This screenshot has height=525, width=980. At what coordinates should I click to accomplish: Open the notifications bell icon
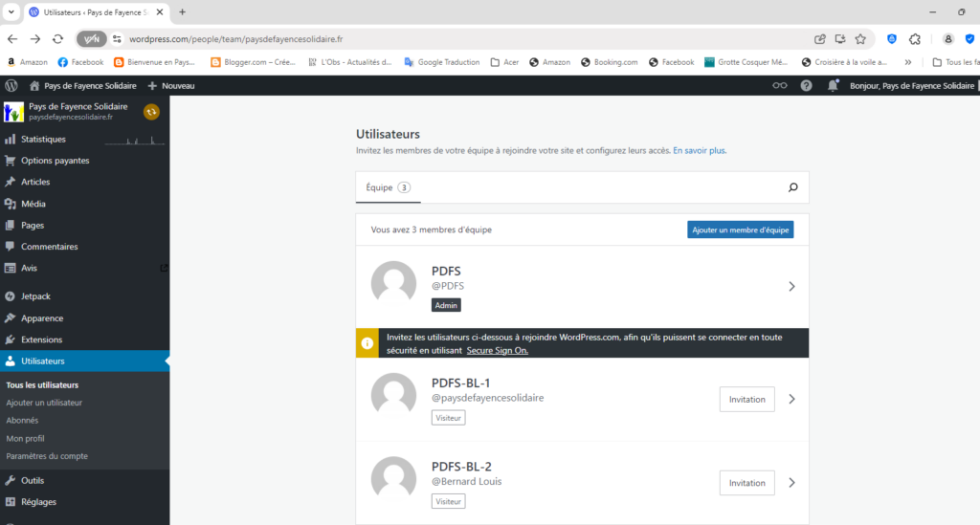(833, 85)
